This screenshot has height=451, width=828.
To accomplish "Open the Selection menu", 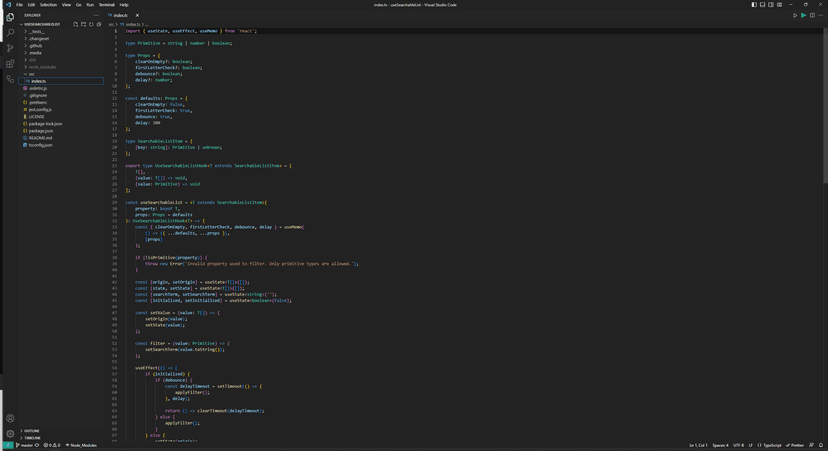I will pos(48,5).
